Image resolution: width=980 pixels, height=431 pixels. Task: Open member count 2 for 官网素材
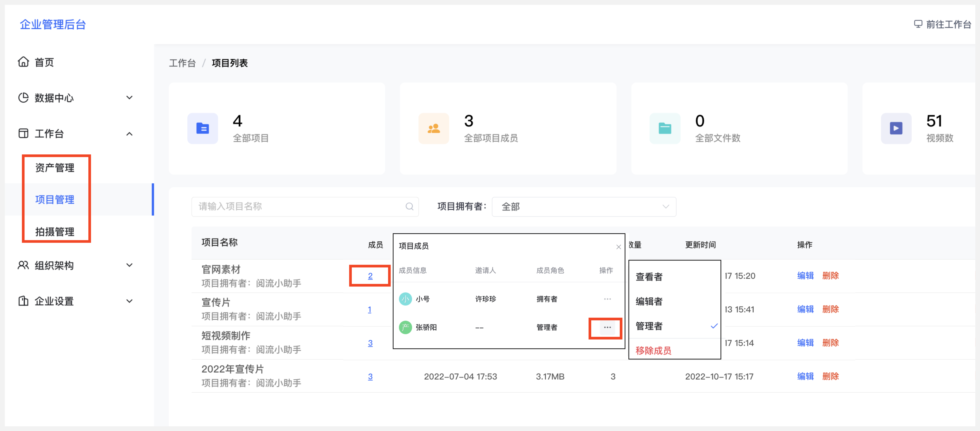[370, 276]
